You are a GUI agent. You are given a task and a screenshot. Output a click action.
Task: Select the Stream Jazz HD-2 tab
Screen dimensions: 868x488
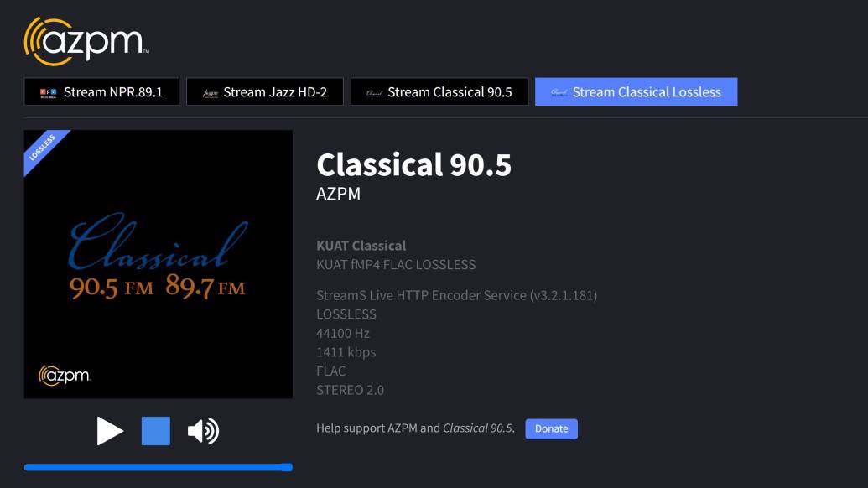click(265, 92)
